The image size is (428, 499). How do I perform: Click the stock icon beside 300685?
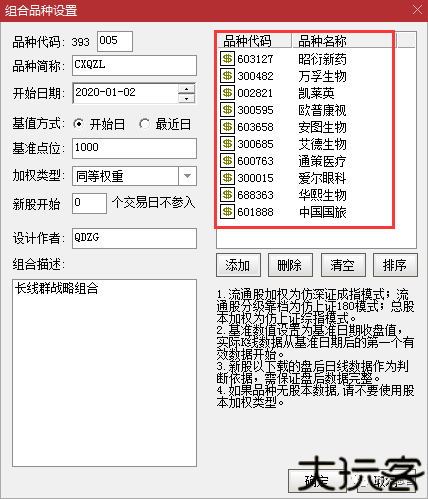(227, 144)
